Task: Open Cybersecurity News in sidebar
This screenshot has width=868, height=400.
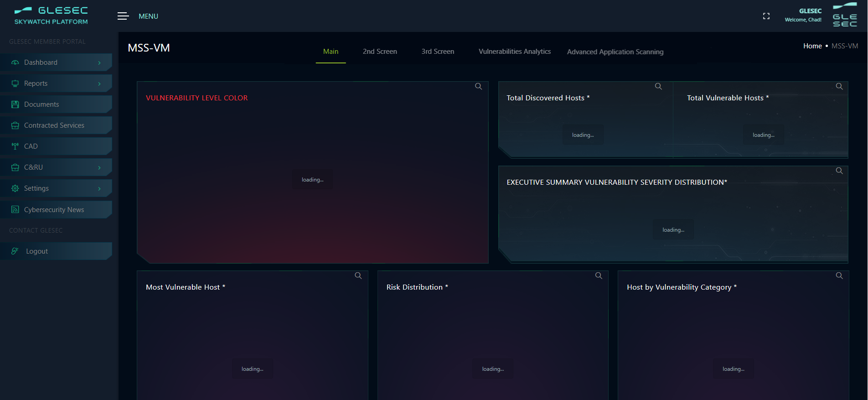Action: [x=56, y=210]
